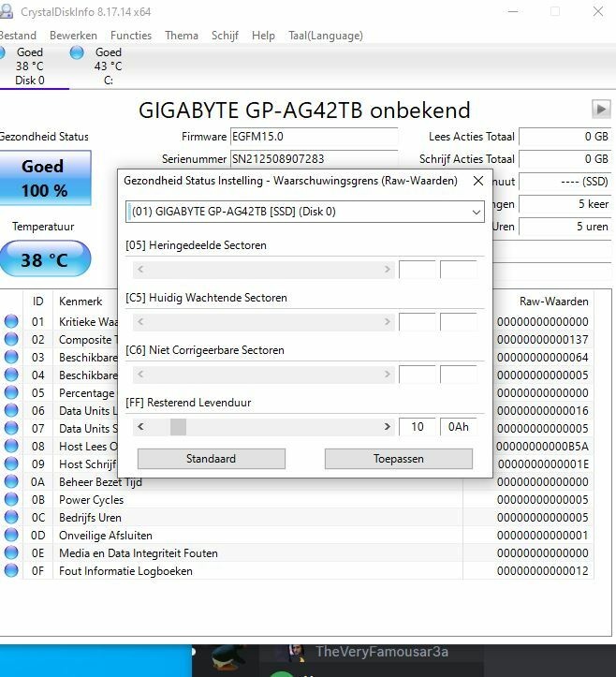Click raw value 00000000000137
Screen dimensions: 616x677
coord(543,339)
